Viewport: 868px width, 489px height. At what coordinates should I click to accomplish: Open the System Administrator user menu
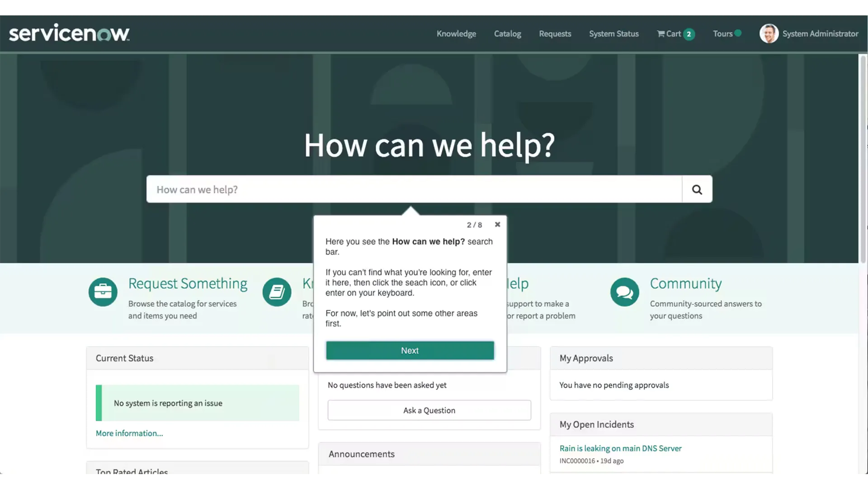coord(820,34)
